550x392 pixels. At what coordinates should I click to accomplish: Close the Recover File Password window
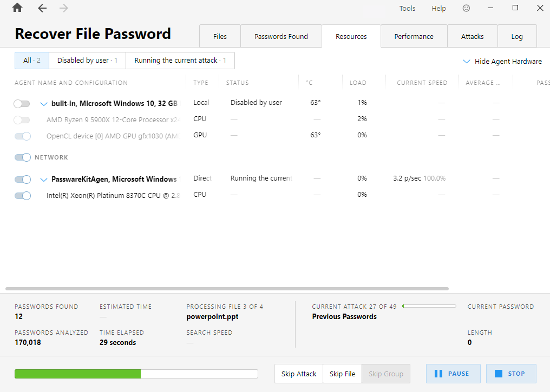click(540, 8)
